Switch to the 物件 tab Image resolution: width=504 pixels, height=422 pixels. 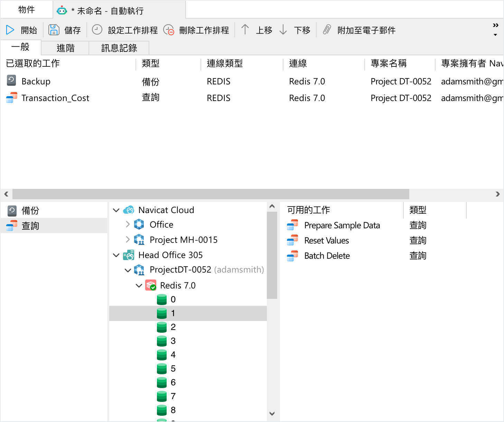27,9
